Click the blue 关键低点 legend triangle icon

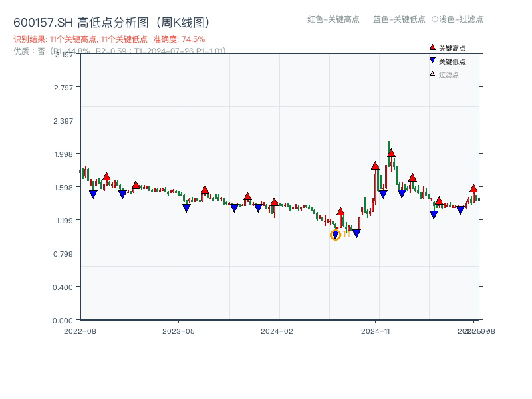tap(432, 61)
